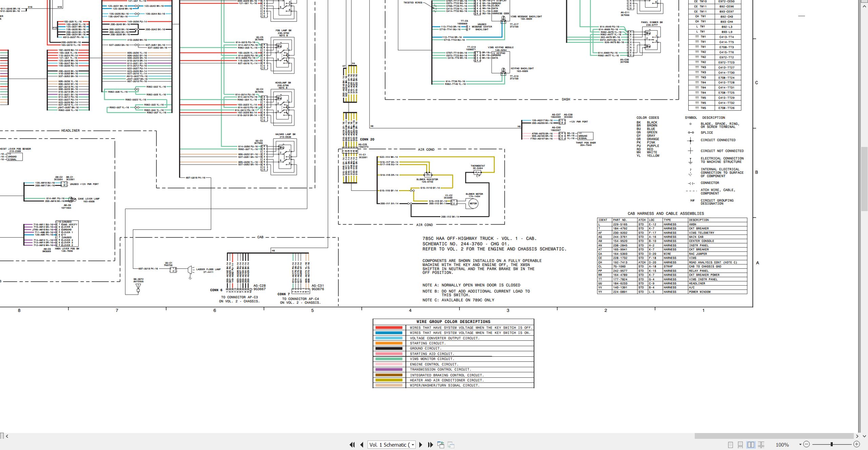Click the 'STARTING CIRCUIT.' legend row

pos(453,343)
